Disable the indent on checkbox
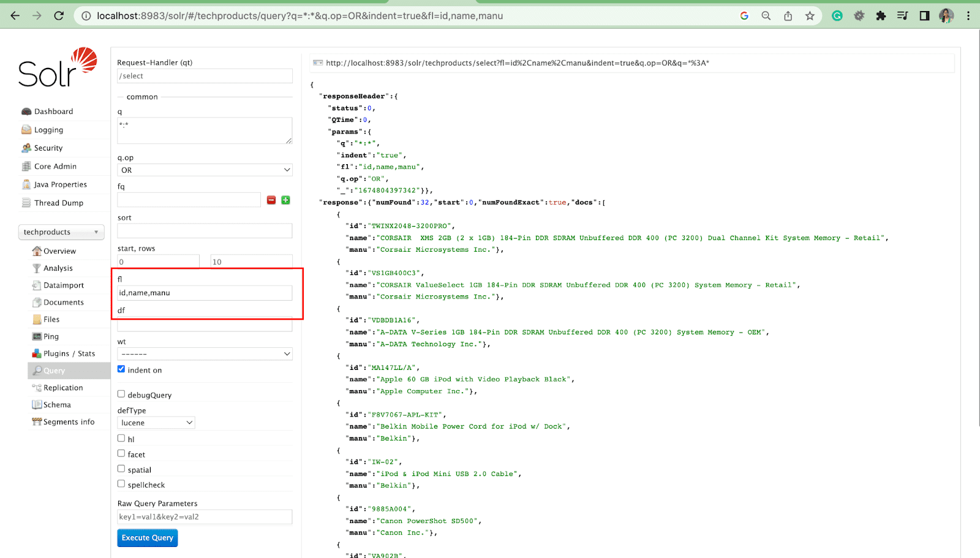The image size is (980, 558). tap(121, 369)
